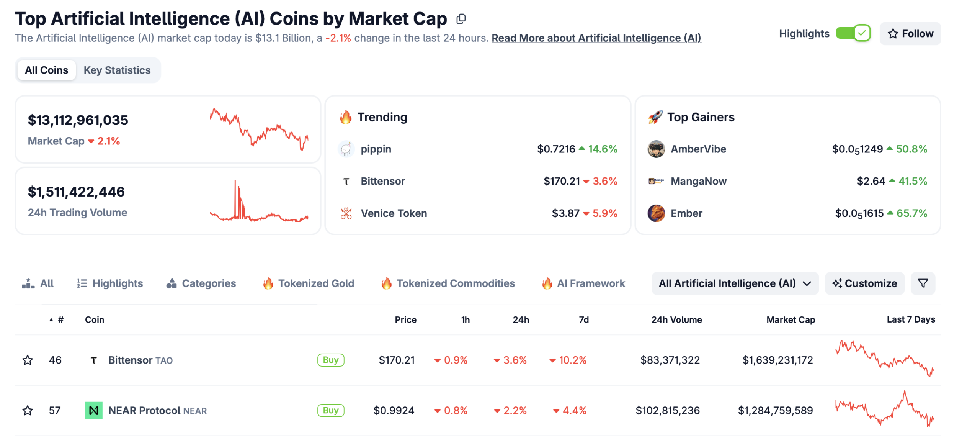Click the filter funnel icon
This screenshot has height=439, width=980.
pyautogui.click(x=923, y=283)
